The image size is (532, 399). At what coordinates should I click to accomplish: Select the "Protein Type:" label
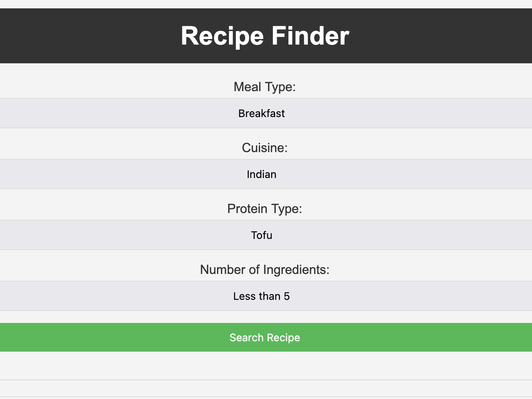pyautogui.click(x=265, y=209)
